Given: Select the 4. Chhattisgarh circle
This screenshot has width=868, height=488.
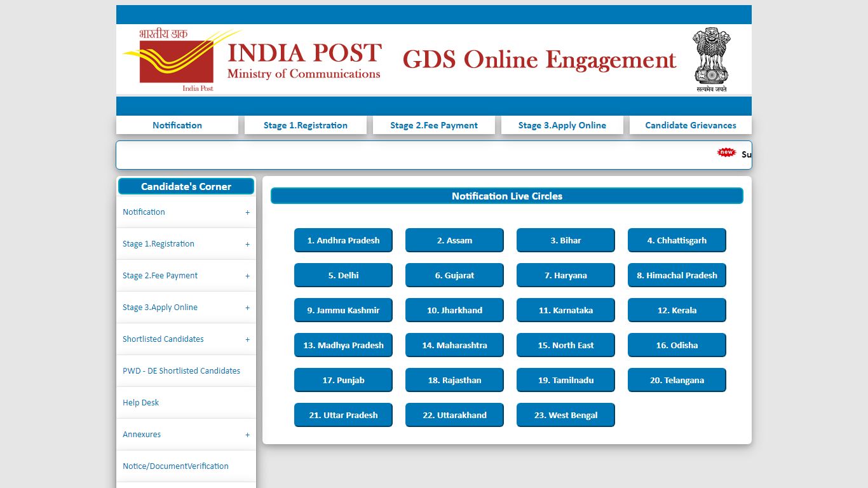Looking at the screenshot, I should tap(677, 240).
